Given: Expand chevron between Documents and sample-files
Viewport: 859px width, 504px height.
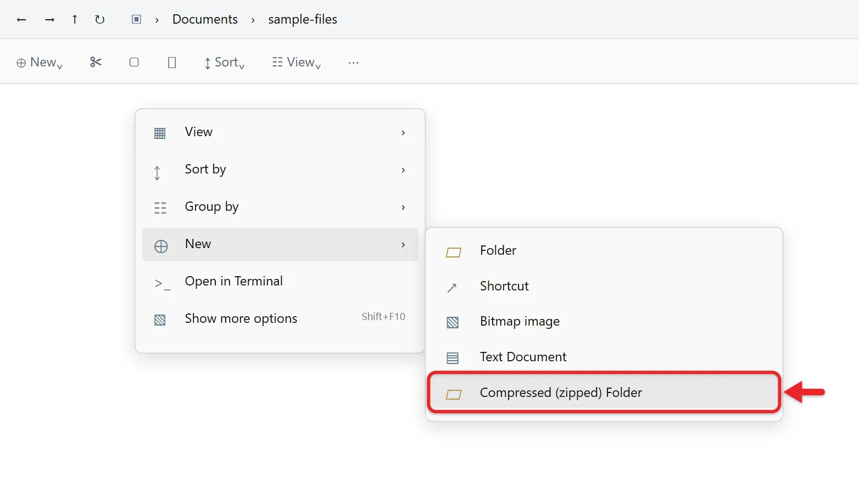Looking at the screenshot, I should tap(253, 20).
